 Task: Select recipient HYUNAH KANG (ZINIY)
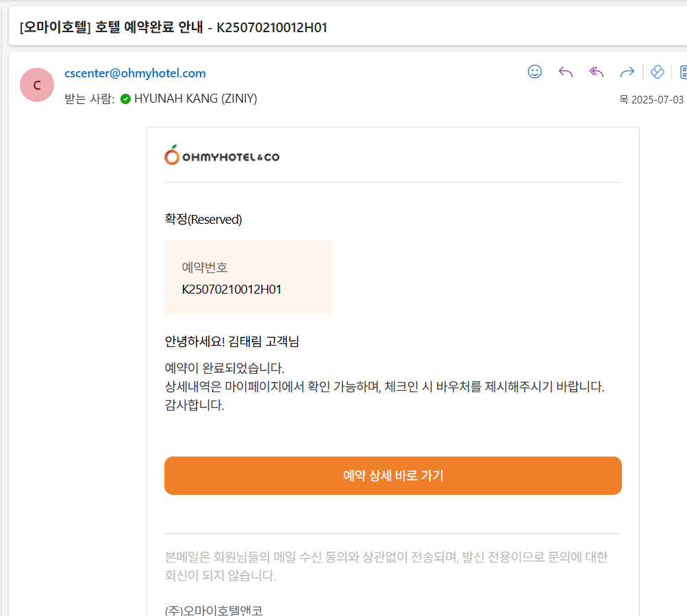point(195,99)
